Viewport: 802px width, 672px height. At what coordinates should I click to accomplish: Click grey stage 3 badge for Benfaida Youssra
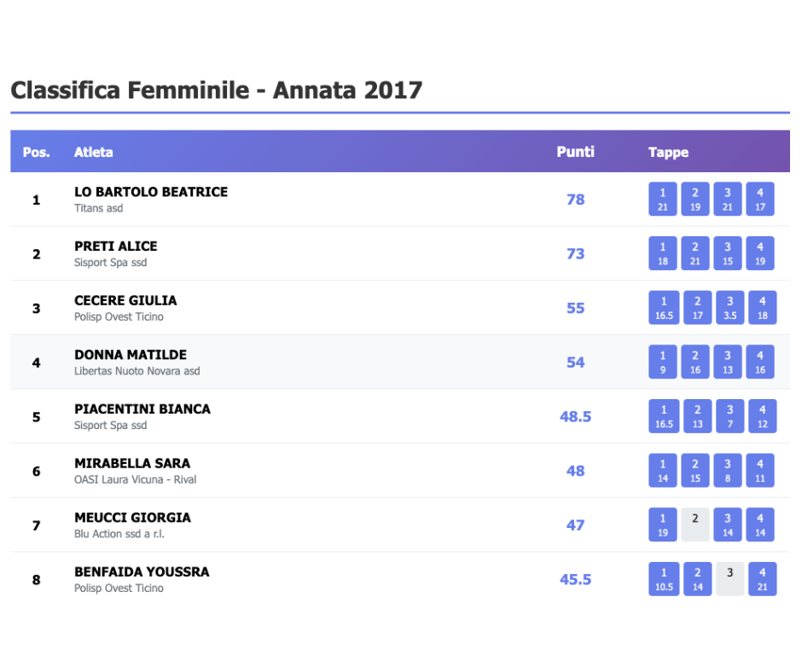[x=729, y=579]
